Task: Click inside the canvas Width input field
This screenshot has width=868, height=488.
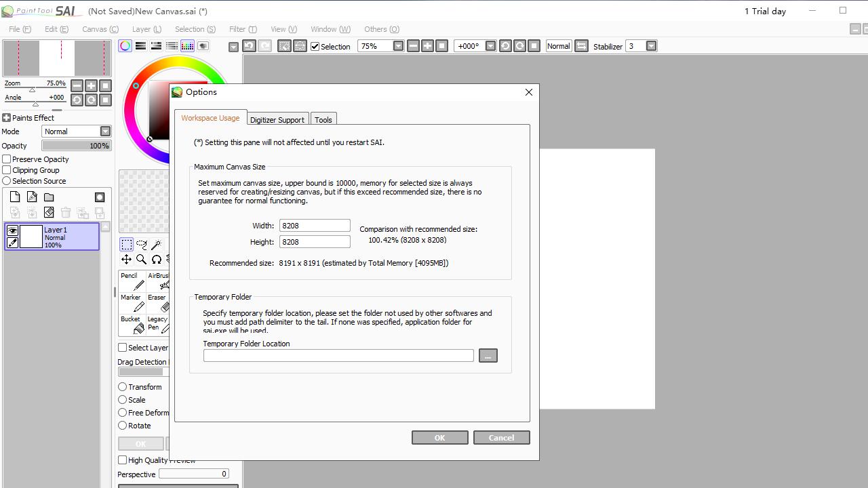Action: pyautogui.click(x=314, y=225)
